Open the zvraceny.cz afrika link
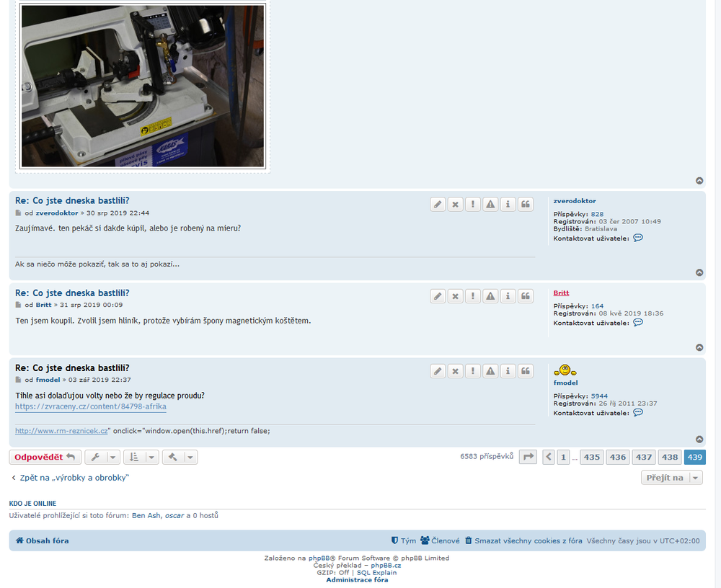 click(91, 406)
